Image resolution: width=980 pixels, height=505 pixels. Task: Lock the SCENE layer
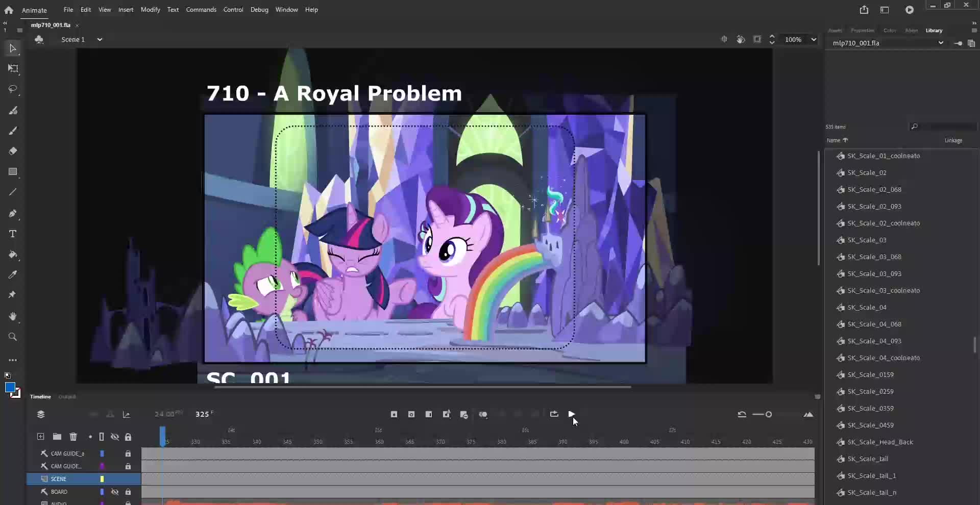(128, 479)
